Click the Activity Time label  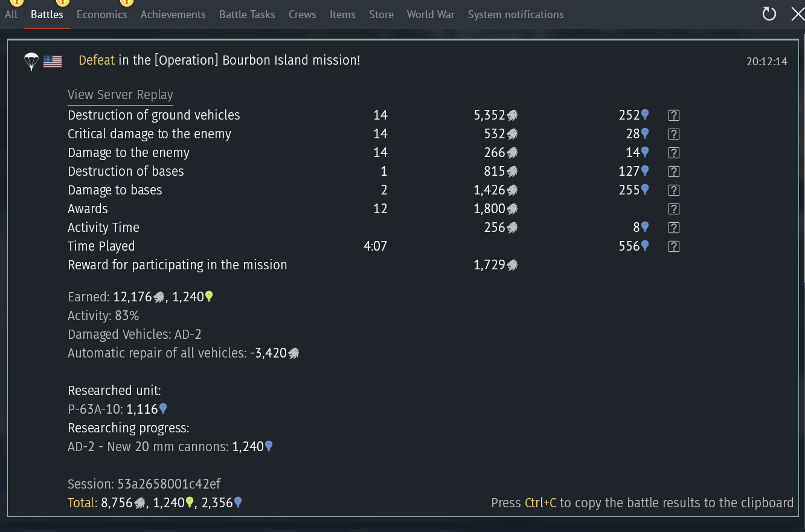(x=103, y=228)
